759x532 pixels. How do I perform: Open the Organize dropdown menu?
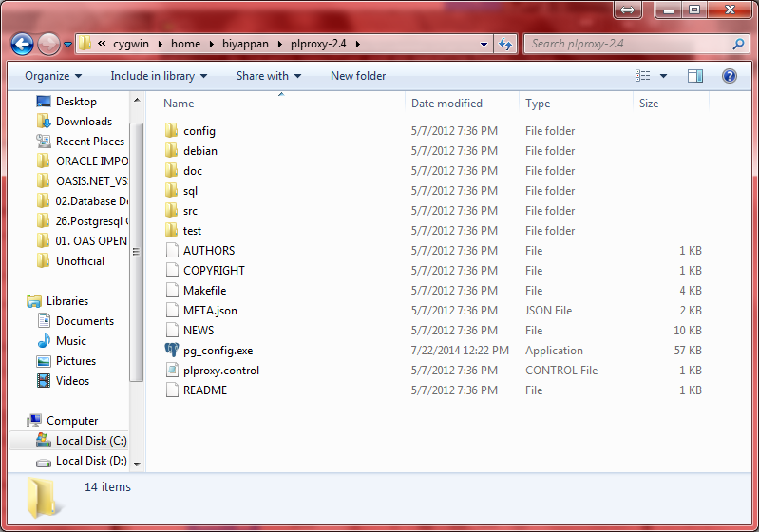tap(53, 76)
